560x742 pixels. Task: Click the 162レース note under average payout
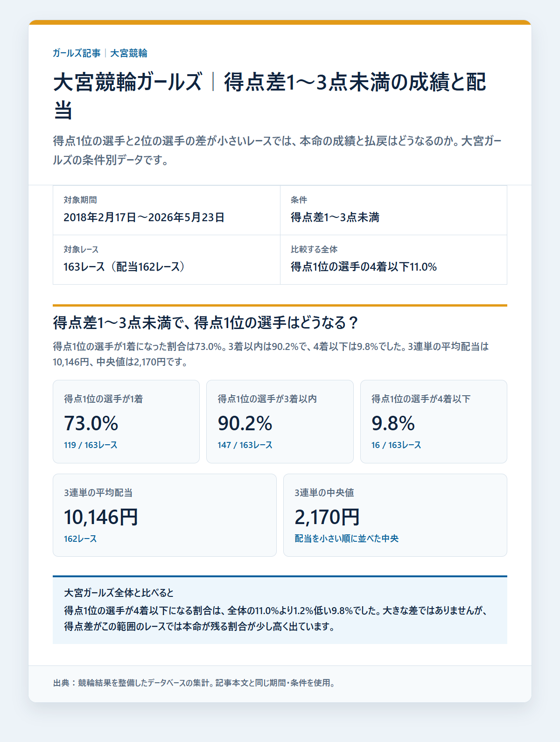[x=80, y=539]
